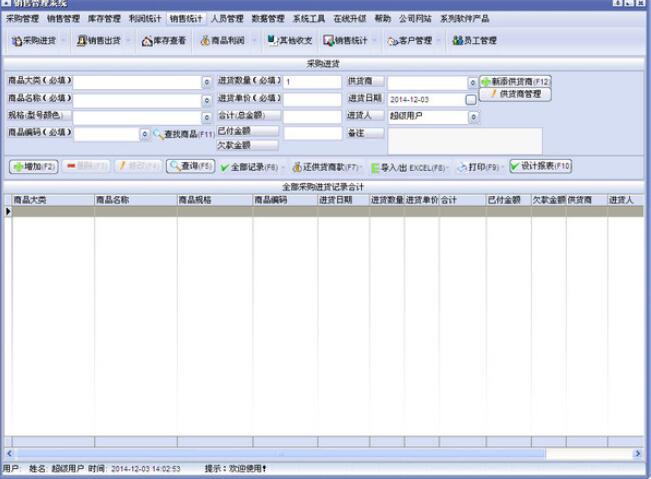Click 导入/出 EXCEL(F8) button
The height and width of the screenshot is (479, 651).
pos(408,168)
